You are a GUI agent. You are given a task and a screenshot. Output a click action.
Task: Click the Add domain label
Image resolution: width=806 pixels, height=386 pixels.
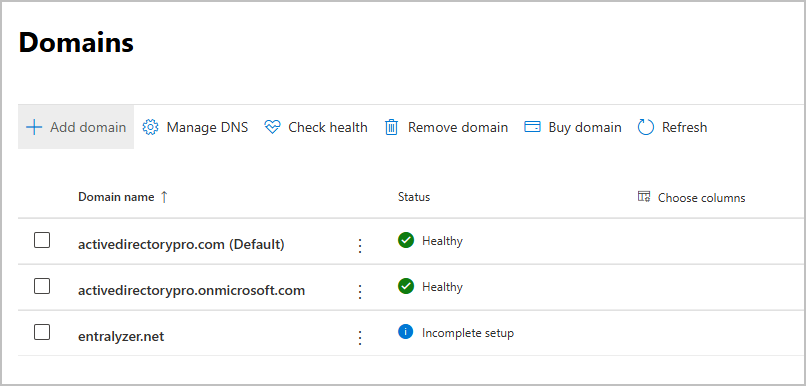click(x=88, y=127)
